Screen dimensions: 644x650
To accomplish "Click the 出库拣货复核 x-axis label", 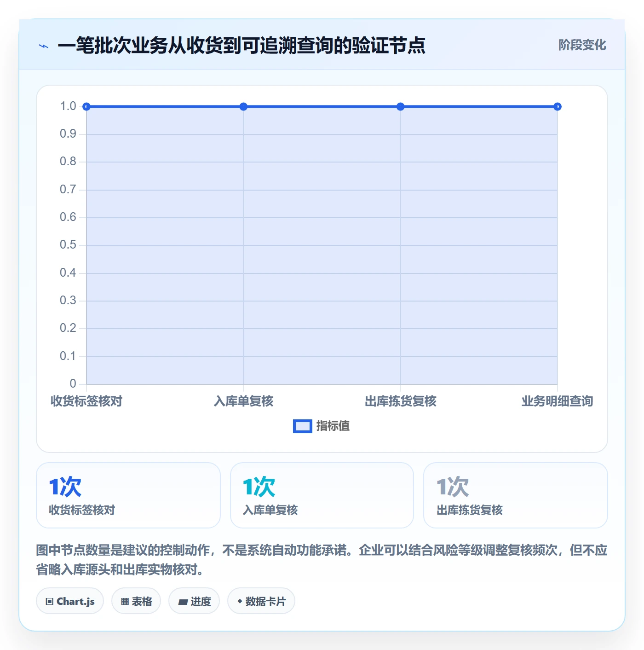I will click(x=400, y=401).
